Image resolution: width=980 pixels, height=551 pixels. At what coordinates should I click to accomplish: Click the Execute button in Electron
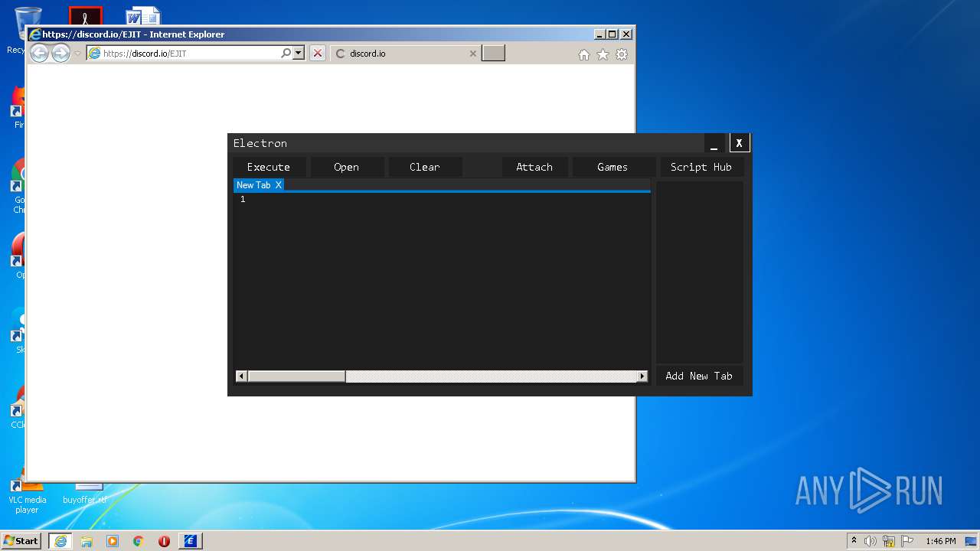point(269,167)
